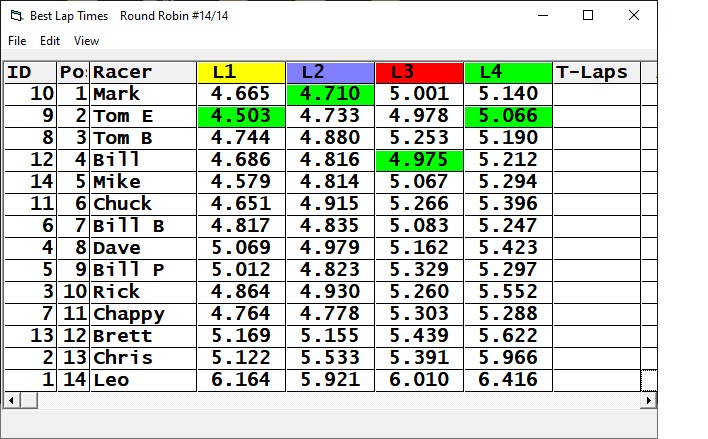
Task: Select Tom E's highlighted L1 time 4.503
Action: click(x=241, y=116)
